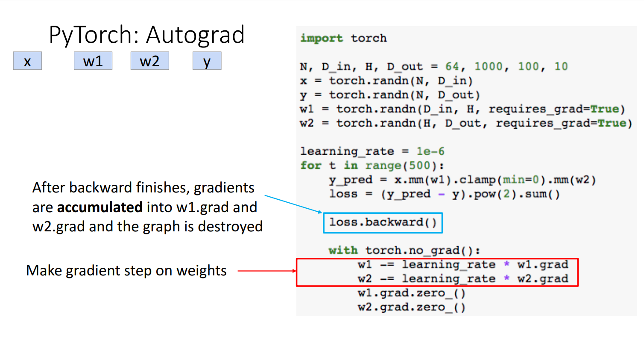Image resolution: width=644 pixels, height=337 pixels.
Task: Click the "with torch.no_grad():" line
Action: [404, 250]
